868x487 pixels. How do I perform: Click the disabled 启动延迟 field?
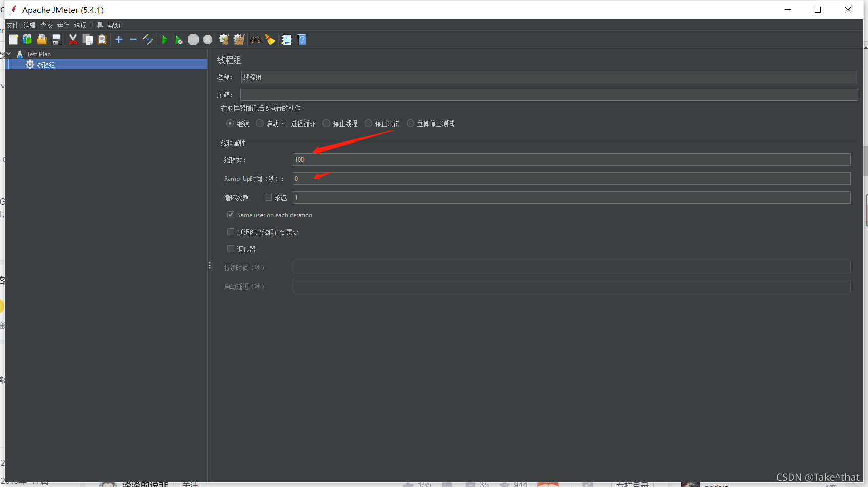pyautogui.click(x=571, y=286)
